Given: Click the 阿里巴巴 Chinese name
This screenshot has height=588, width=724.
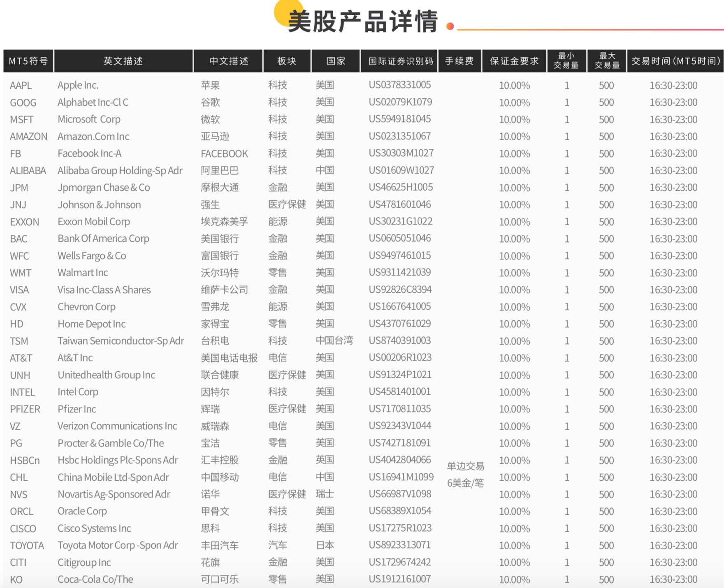Looking at the screenshot, I should point(220,171).
